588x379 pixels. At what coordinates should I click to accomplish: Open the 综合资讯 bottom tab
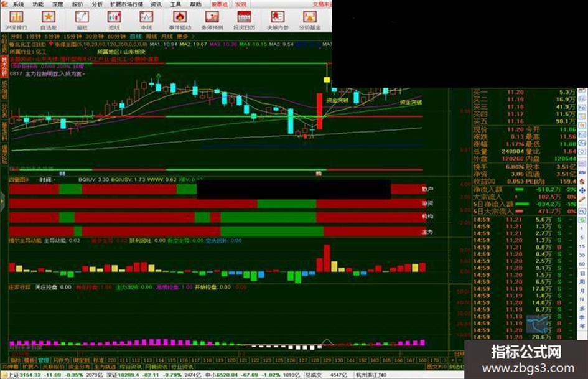pos(131,367)
